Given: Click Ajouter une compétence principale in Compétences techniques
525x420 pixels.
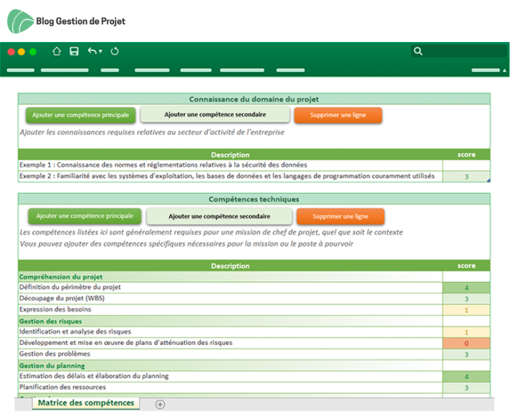Looking at the screenshot, I should 85,216.
